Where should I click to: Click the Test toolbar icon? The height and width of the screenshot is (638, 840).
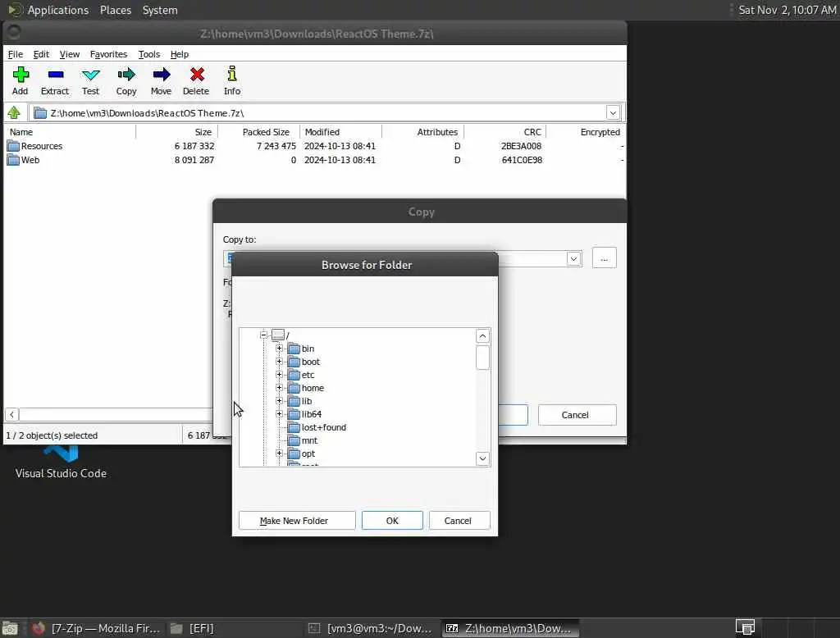tap(90, 75)
